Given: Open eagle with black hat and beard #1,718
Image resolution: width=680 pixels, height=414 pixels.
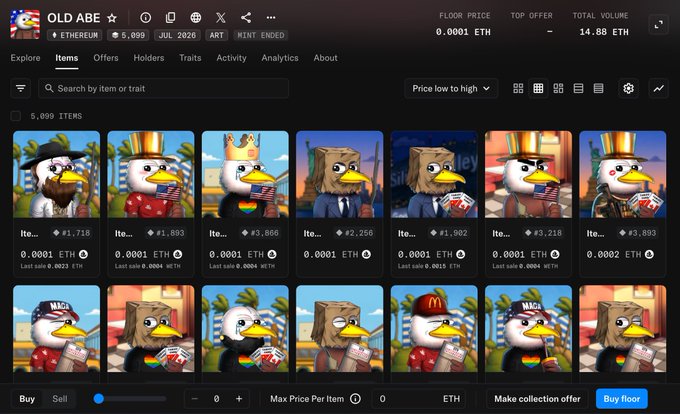Looking at the screenshot, I should 56,174.
